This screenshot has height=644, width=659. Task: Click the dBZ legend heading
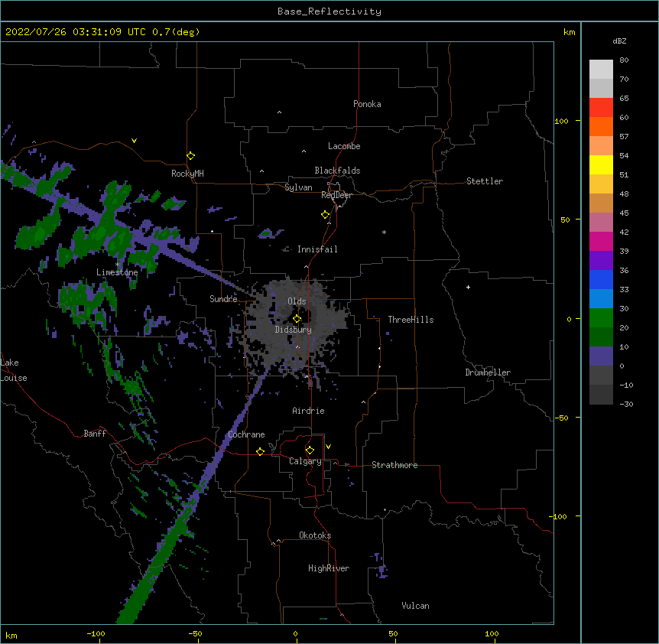(x=619, y=41)
